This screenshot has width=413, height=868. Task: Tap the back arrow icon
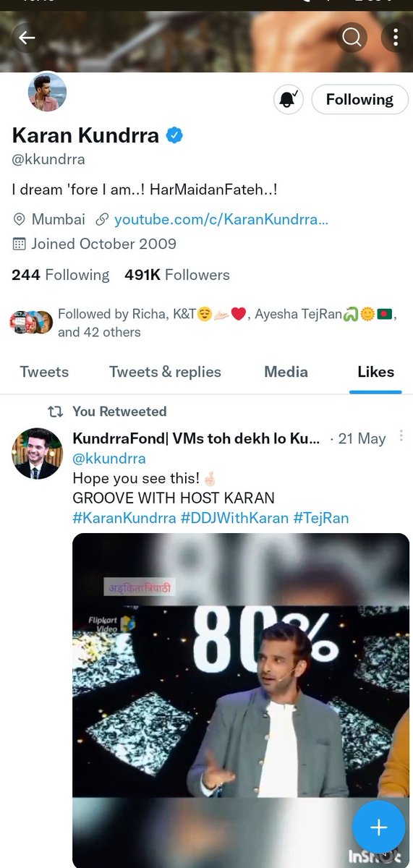27,38
